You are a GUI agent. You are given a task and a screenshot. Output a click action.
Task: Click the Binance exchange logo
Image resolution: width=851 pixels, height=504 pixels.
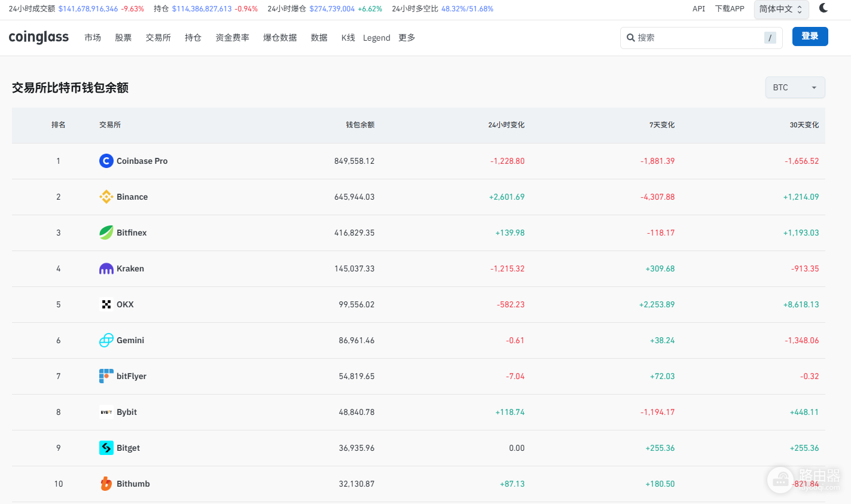click(106, 197)
